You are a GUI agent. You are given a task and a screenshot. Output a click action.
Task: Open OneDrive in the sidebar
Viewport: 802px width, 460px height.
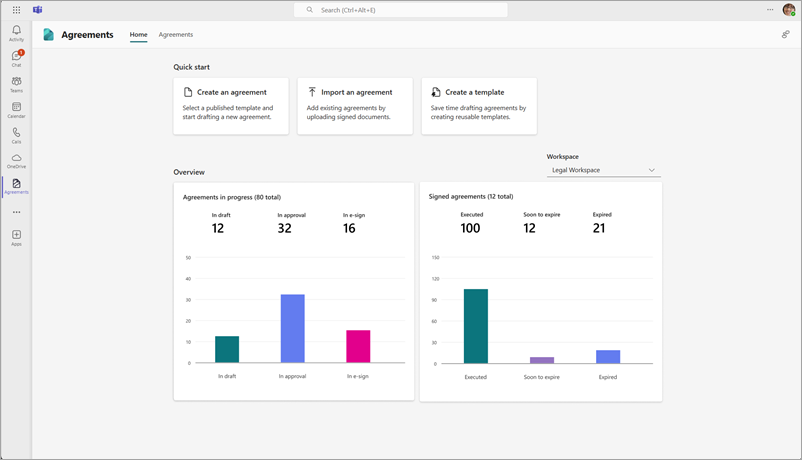[16, 160]
